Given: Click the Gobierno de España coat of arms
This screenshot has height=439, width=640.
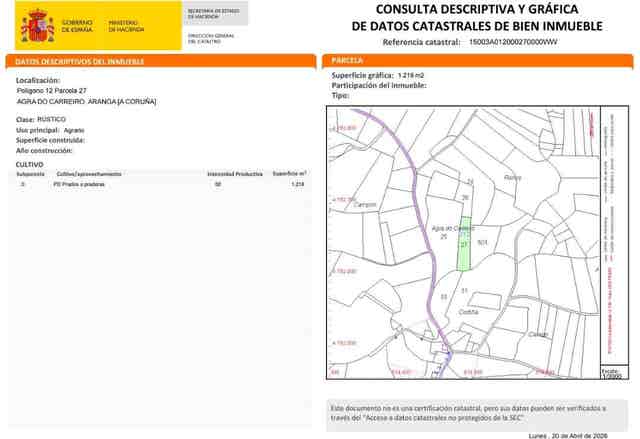Looking at the screenshot, I should tap(38, 24).
